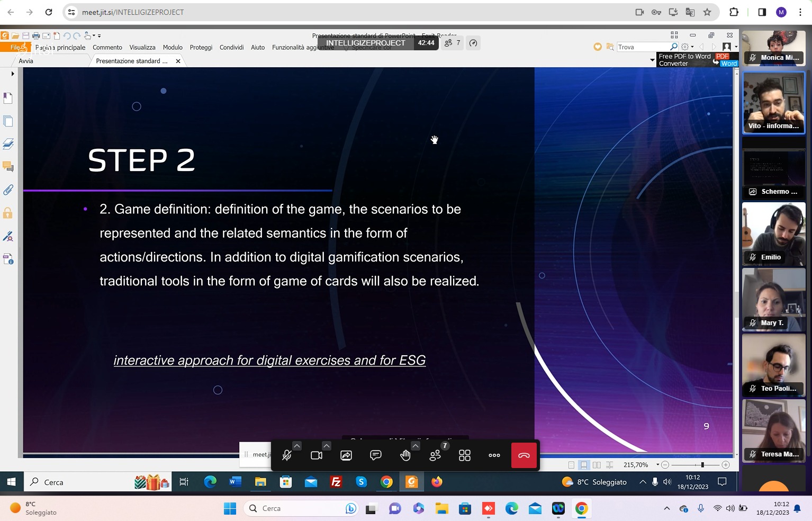The image size is (812, 521).
Task: Open the attachments paperclip panel
Action: [8, 190]
